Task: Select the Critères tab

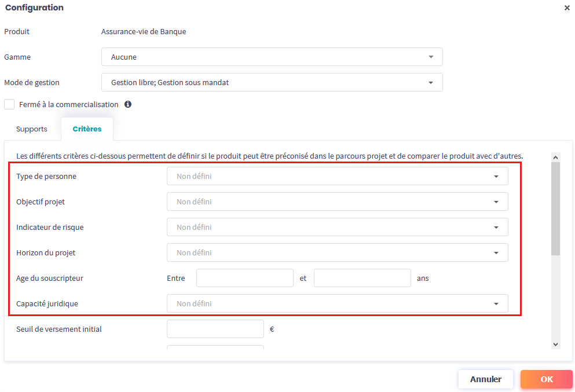Action: click(87, 129)
